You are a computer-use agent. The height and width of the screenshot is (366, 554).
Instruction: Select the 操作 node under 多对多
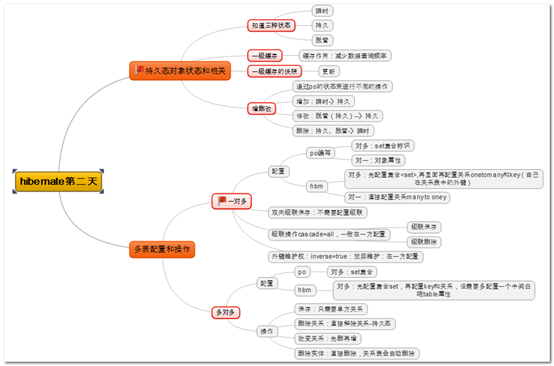267,331
